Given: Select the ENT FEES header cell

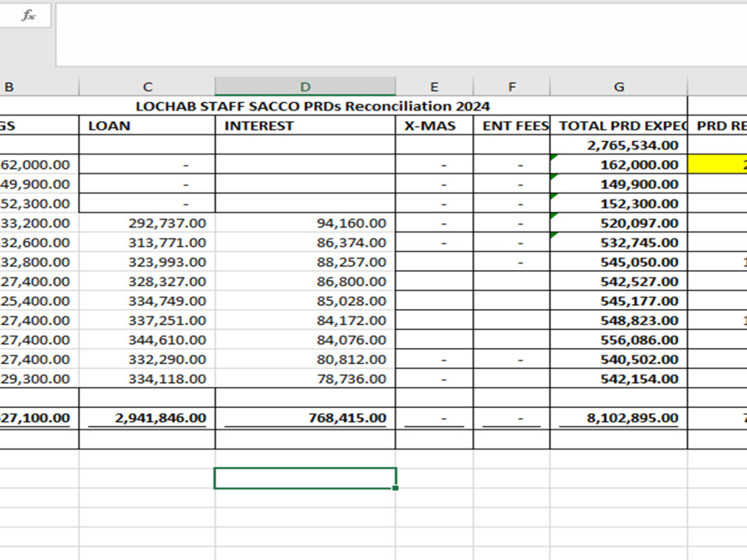Looking at the screenshot, I should [512, 125].
